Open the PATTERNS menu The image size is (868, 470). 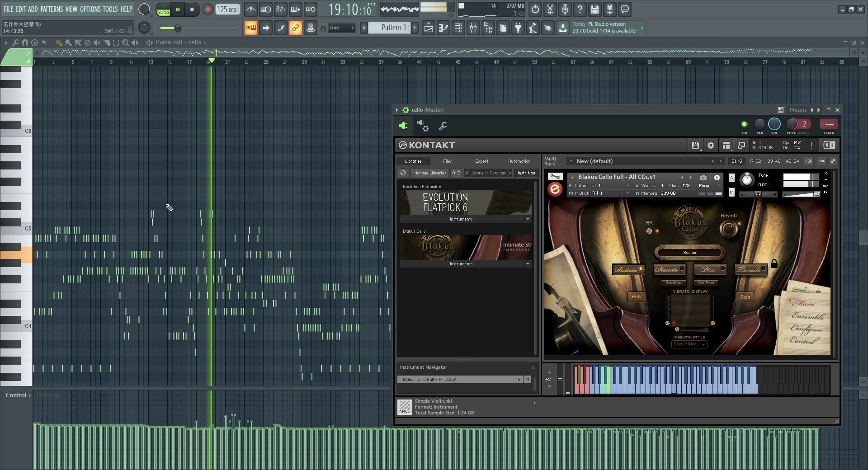click(52, 9)
